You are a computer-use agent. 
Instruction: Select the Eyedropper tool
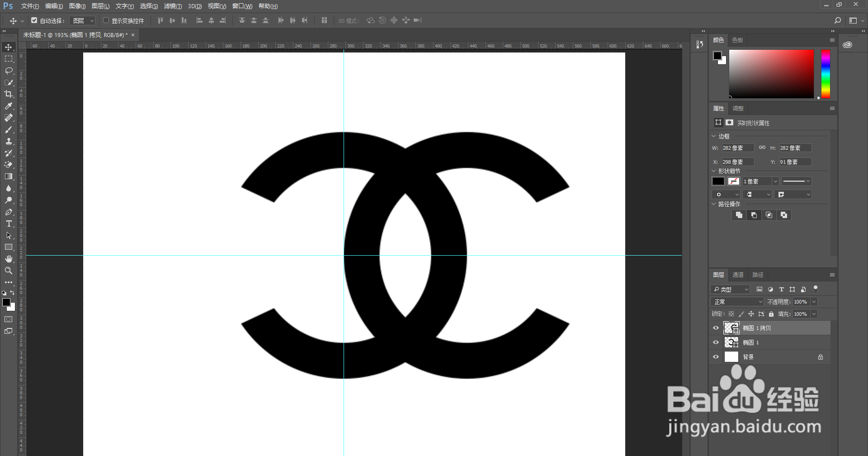[9, 106]
